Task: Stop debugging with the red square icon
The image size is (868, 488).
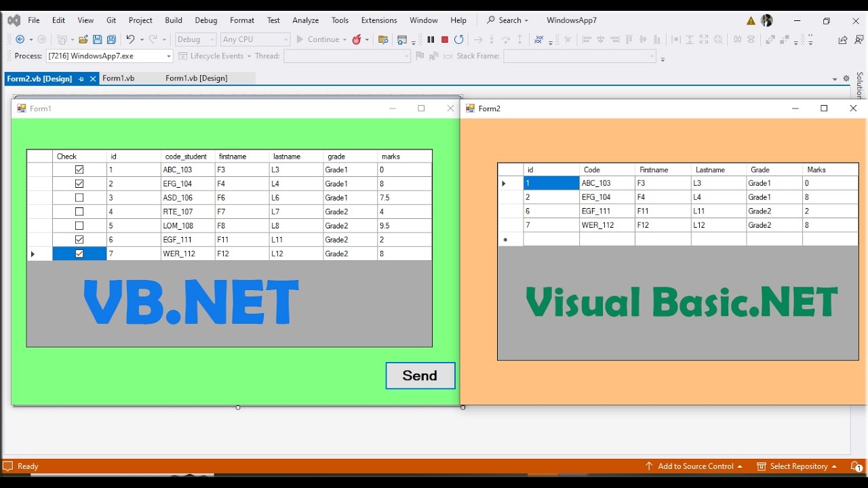Action: pyautogui.click(x=445, y=39)
